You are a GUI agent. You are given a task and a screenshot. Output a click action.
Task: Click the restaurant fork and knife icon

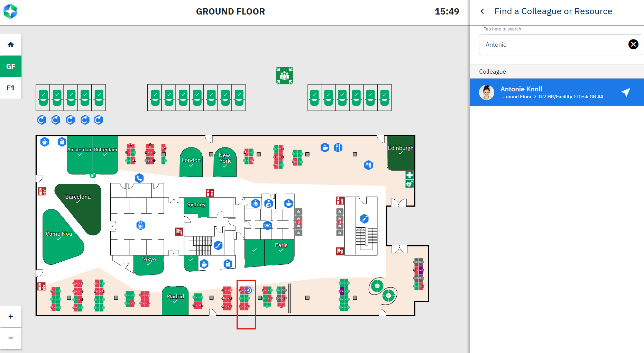coord(338,148)
